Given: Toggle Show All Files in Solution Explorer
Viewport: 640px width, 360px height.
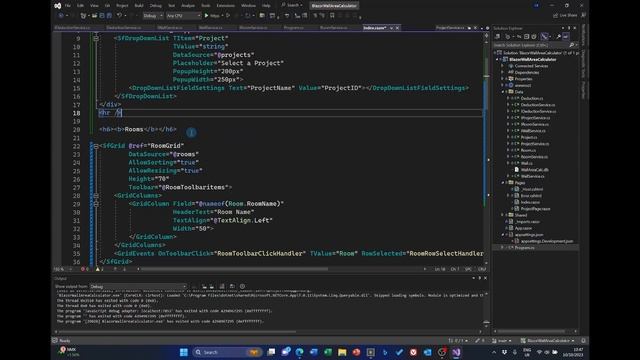Looking at the screenshot, I should [534, 37].
